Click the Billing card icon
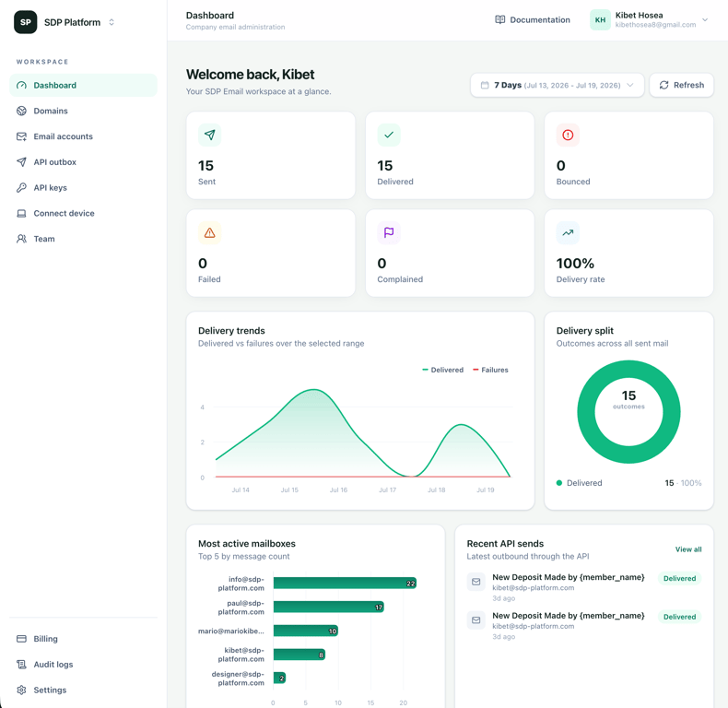 21,639
